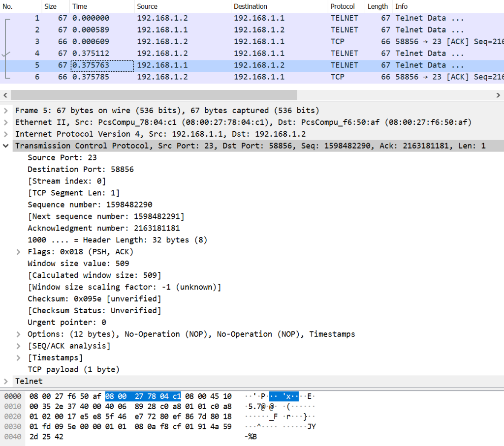Expand the SEQ/ACK analysis item
The height and width of the screenshot is (446, 504).
18,346
